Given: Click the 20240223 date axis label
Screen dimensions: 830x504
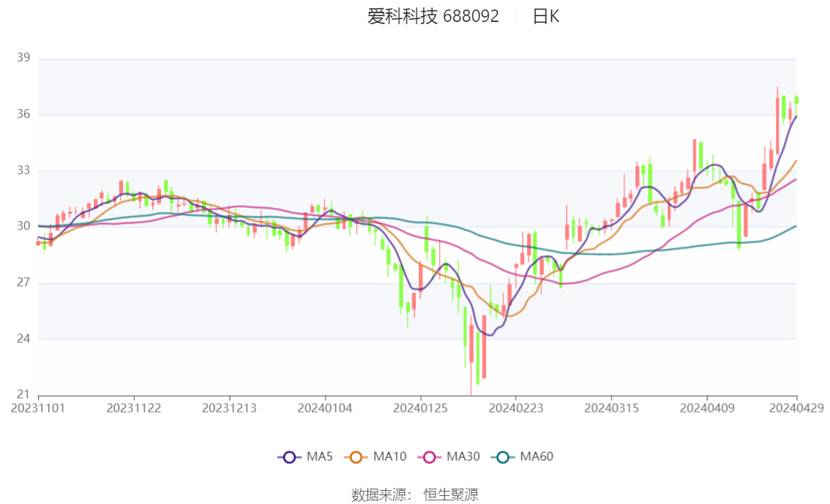Looking at the screenshot, I should click(516, 408).
